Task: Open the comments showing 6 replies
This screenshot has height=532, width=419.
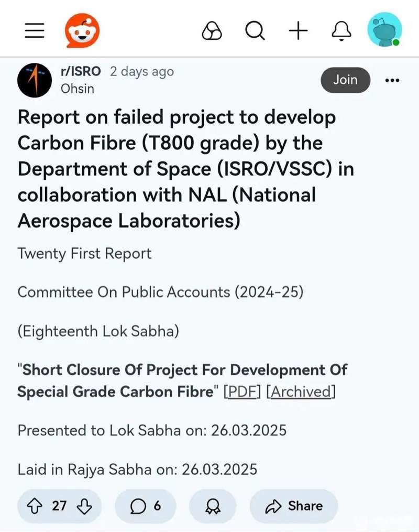Action: [x=146, y=506]
